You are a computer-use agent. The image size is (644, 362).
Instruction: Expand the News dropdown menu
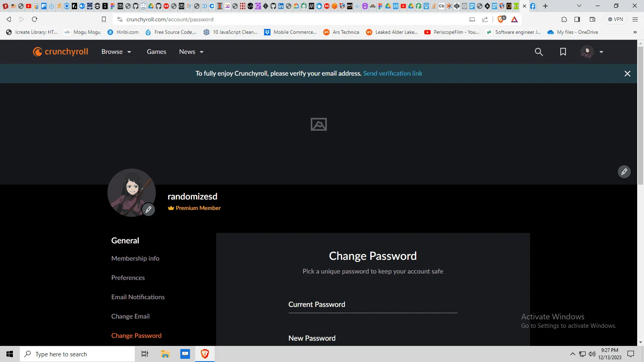(x=191, y=51)
